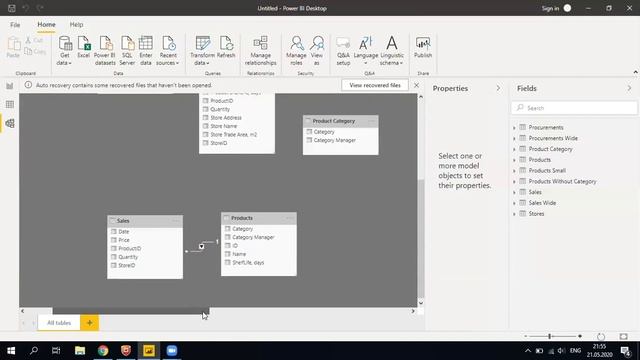Refresh the data model
The image size is (640, 360).
tap(226, 47)
